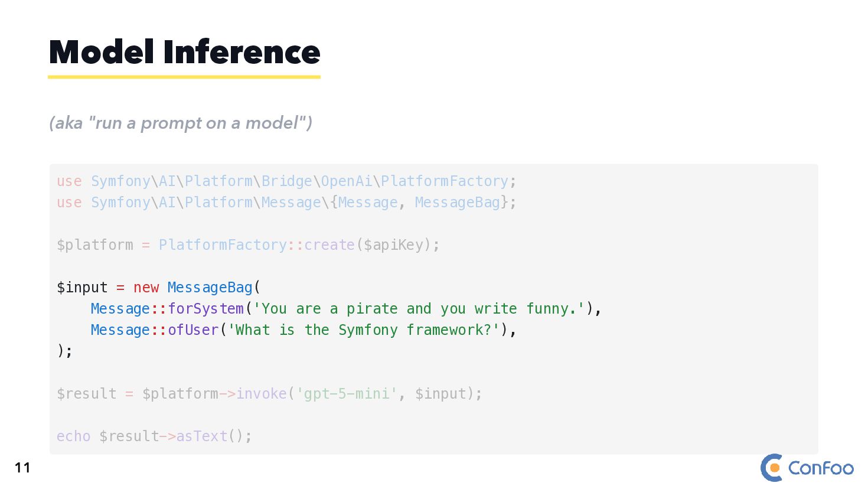Click the new keyword before MessageBag
The image size is (868, 489).
[x=146, y=288]
